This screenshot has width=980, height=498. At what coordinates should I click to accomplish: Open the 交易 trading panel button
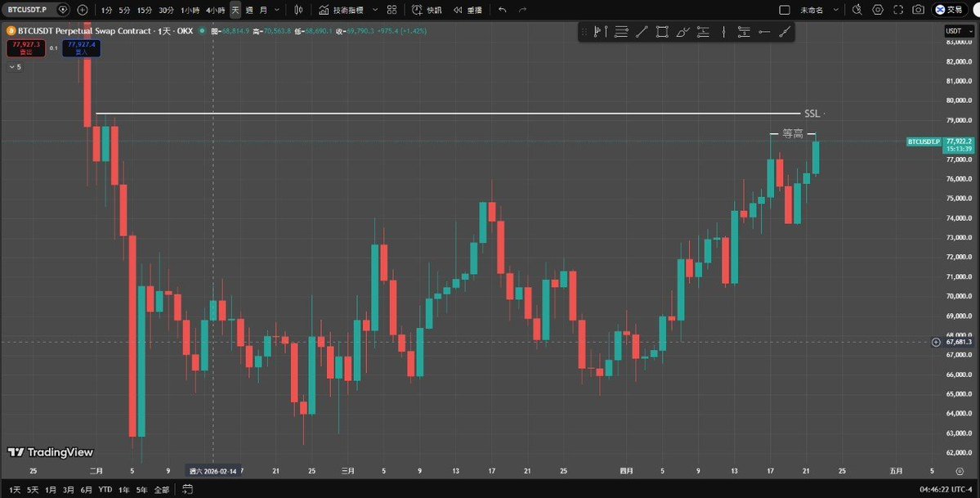[950, 10]
